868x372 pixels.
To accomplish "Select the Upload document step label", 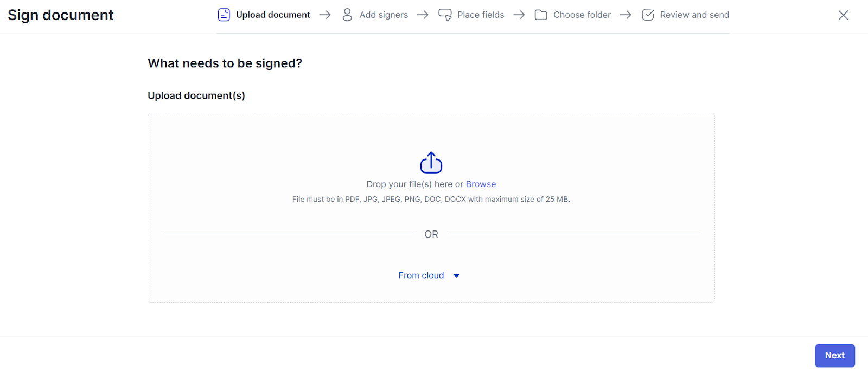I will click(273, 15).
